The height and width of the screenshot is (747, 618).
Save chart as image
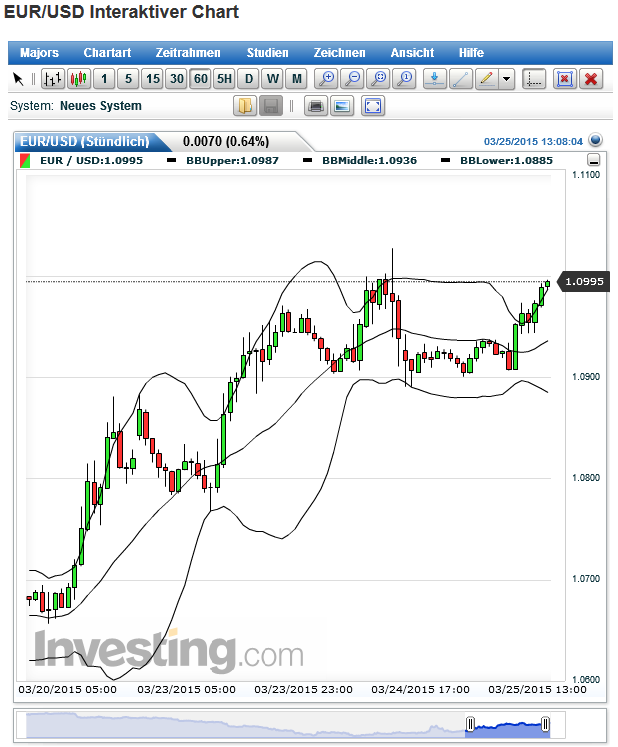click(x=342, y=106)
